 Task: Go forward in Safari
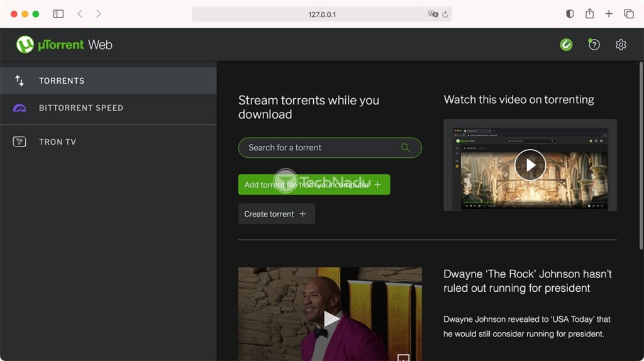point(99,14)
